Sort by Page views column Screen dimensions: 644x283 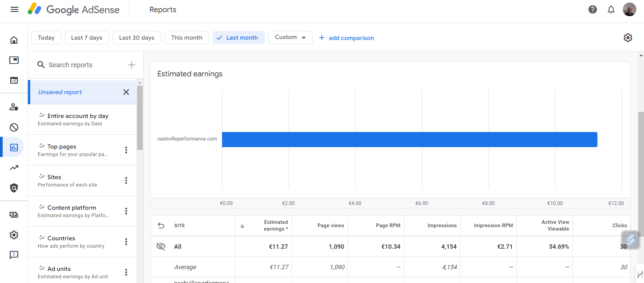(x=331, y=226)
